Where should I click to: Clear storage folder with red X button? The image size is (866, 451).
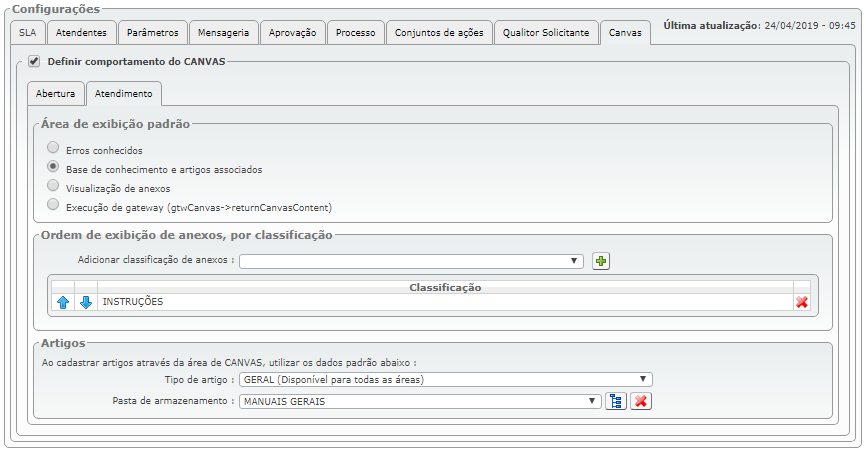(641, 401)
